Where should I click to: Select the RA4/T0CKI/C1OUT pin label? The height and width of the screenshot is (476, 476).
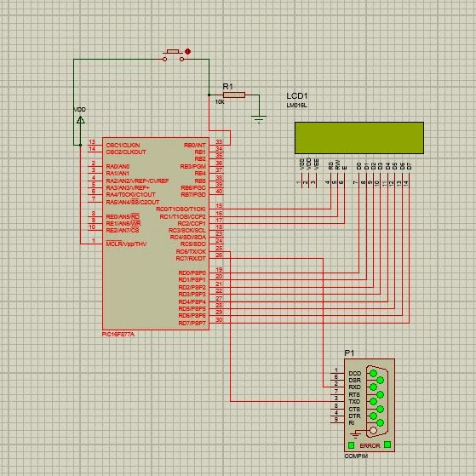tap(130, 195)
